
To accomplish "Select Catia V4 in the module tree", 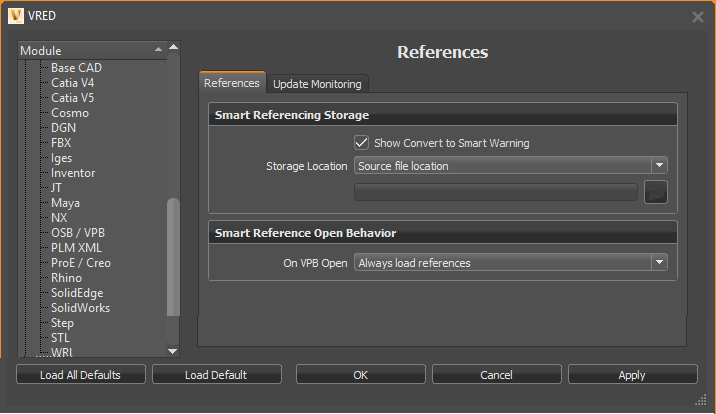I will [x=73, y=83].
